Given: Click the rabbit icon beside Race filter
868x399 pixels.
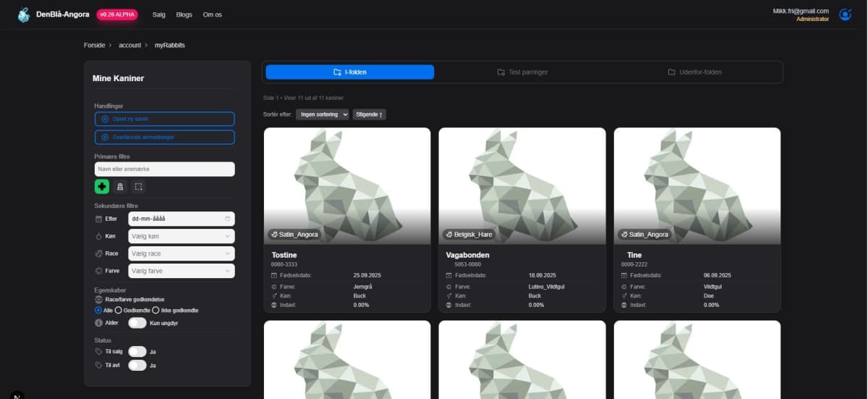Looking at the screenshot, I should point(99,253).
